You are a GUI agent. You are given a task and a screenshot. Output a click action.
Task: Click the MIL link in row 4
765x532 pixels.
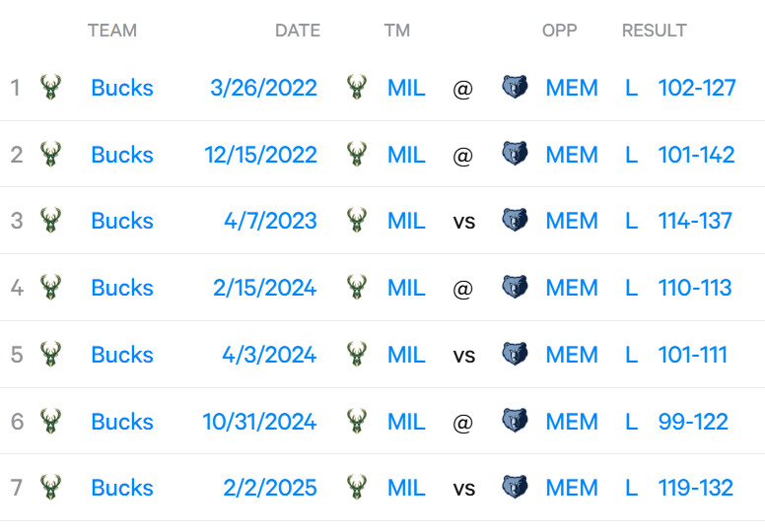pyautogui.click(x=406, y=288)
